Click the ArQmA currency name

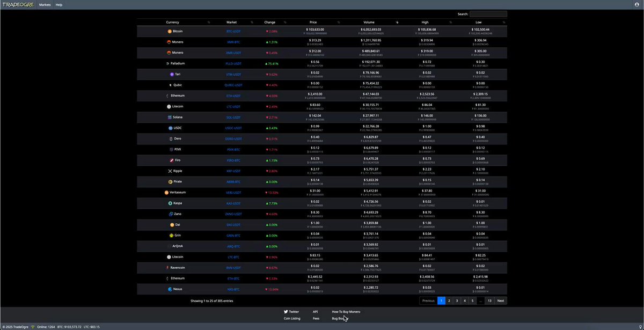pyautogui.click(x=178, y=246)
